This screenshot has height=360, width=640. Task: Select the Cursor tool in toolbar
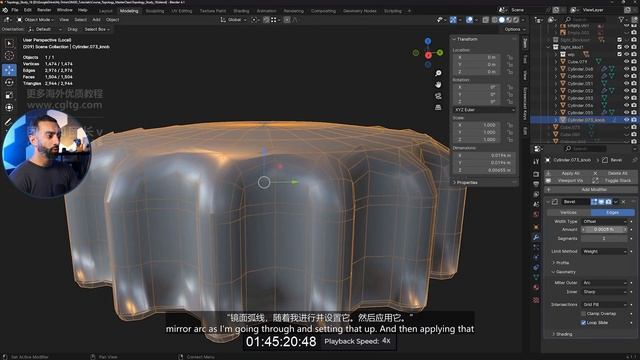pos(9,56)
